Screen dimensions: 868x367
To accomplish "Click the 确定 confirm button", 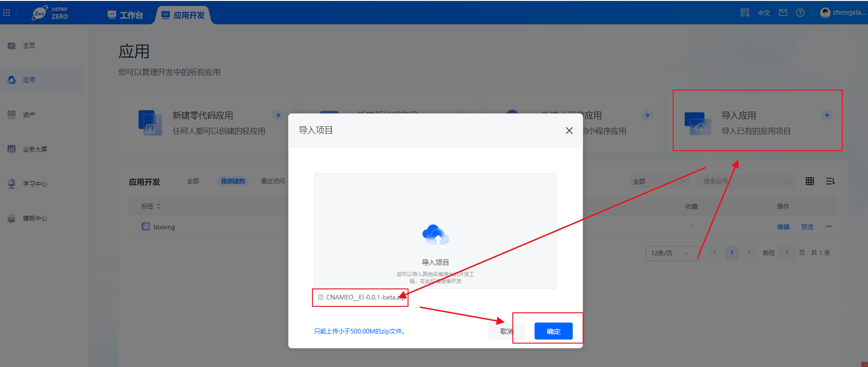I will tap(553, 331).
